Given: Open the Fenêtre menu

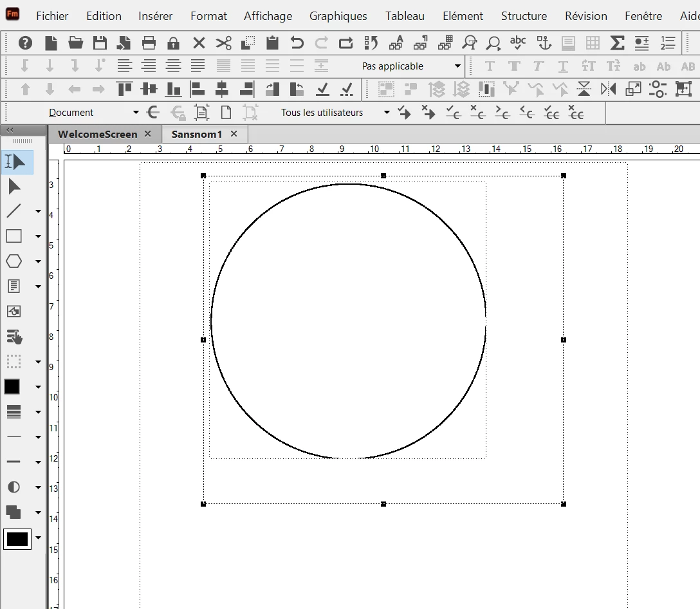Looking at the screenshot, I should pyautogui.click(x=643, y=16).
